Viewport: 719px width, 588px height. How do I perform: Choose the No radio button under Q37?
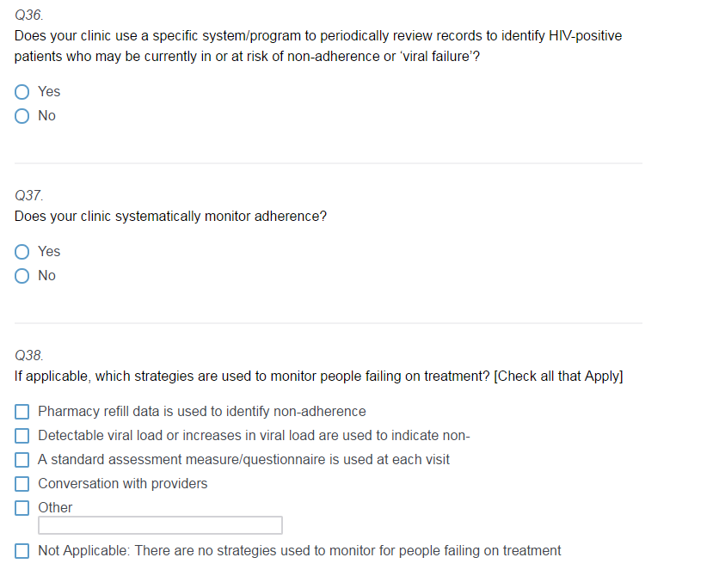22,276
